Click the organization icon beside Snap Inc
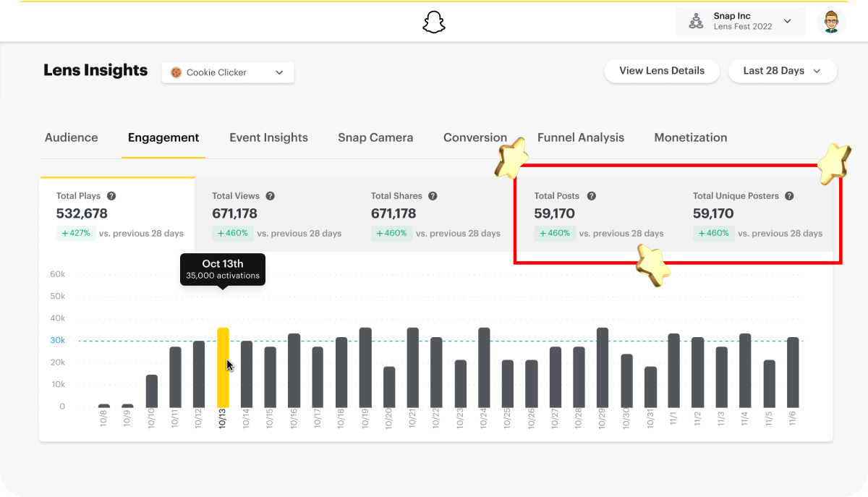Image resolution: width=868 pixels, height=497 pixels. pos(696,22)
